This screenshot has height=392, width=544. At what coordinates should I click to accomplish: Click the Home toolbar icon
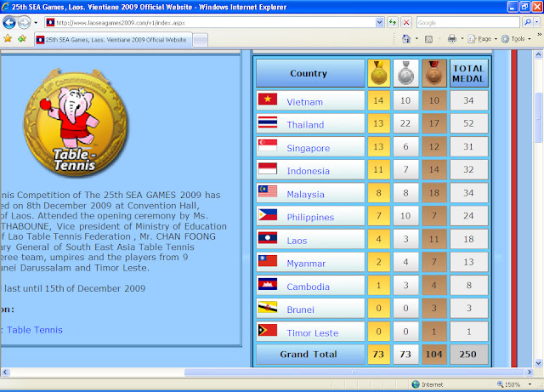[406, 39]
